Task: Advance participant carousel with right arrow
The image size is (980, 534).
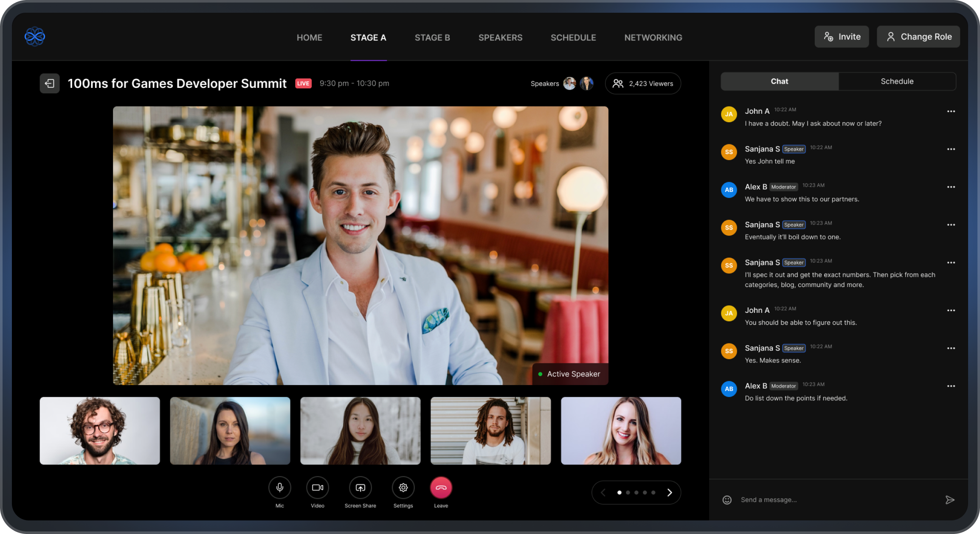Action: [x=670, y=492]
